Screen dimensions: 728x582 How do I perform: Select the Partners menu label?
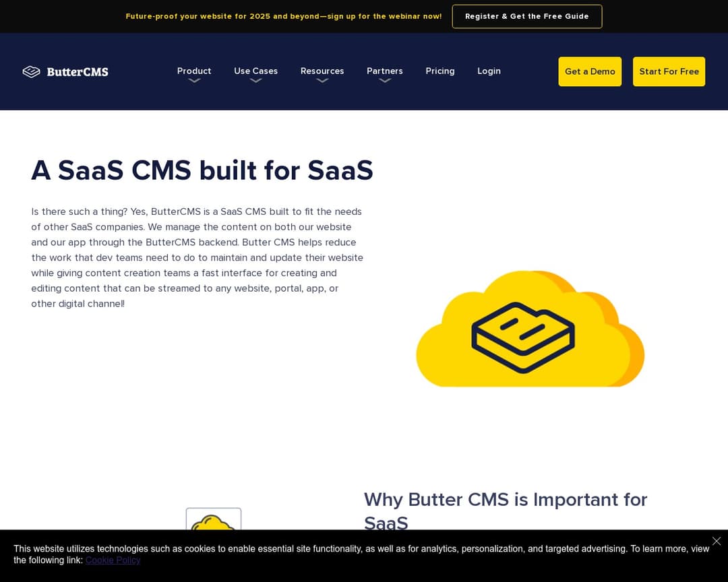(384, 71)
